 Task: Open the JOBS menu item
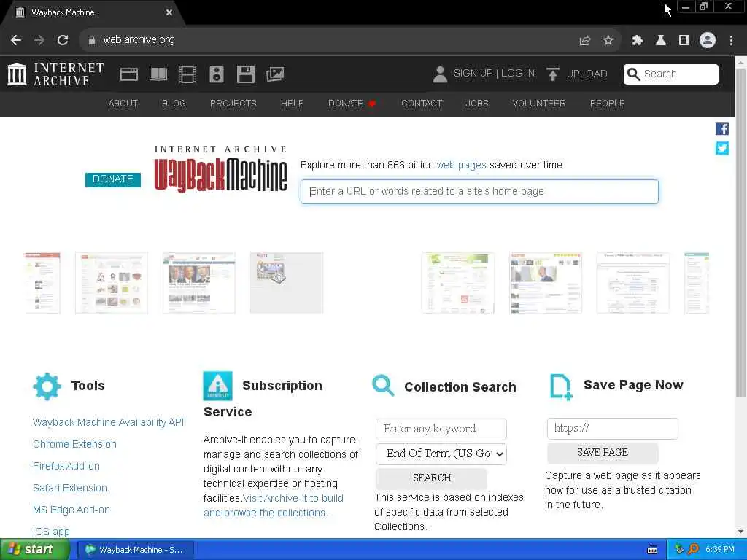(477, 104)
